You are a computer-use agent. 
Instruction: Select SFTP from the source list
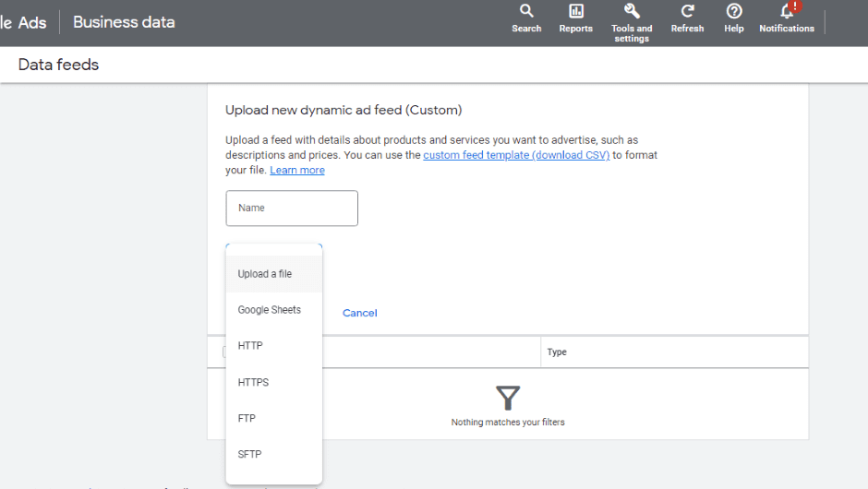point(250,454)
